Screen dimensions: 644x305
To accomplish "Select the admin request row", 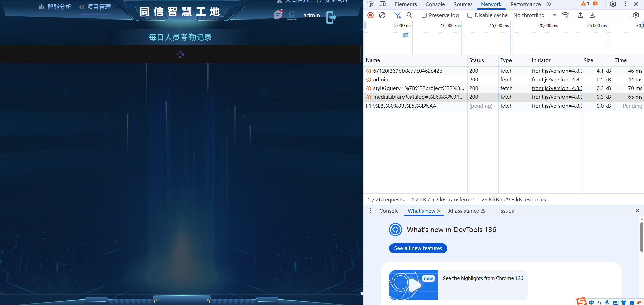I will coord(504,80).
